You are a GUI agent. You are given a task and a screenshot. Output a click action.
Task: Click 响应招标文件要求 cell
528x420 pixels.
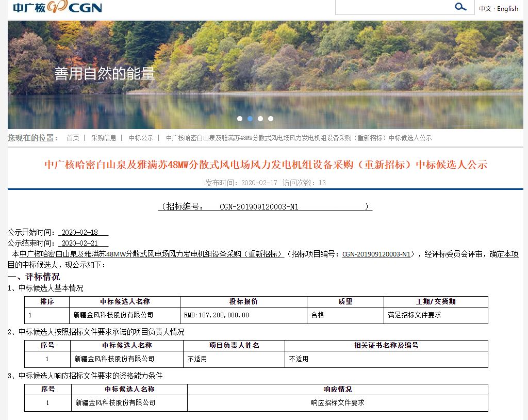(338, 403)
